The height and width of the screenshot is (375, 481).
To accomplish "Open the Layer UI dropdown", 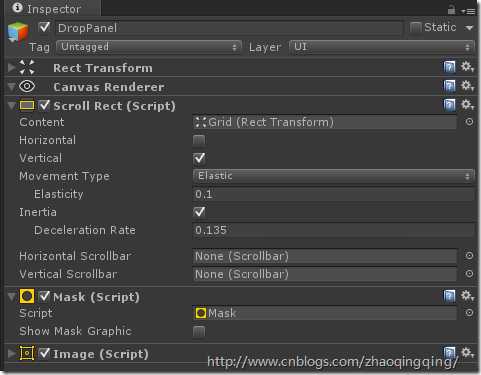I will 382,47.
